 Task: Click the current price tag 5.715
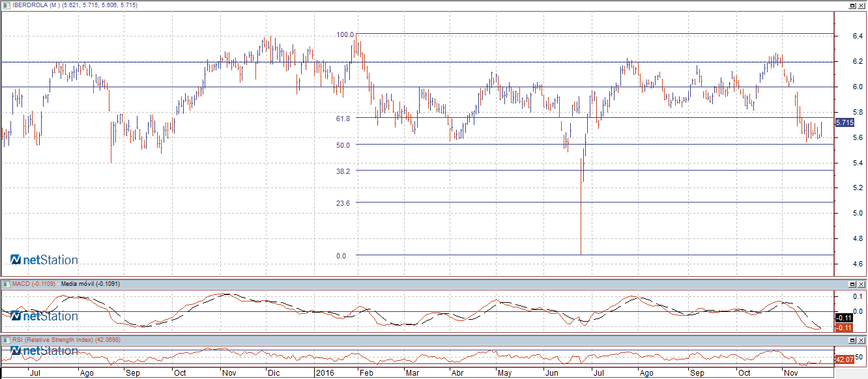pos(845,122)
